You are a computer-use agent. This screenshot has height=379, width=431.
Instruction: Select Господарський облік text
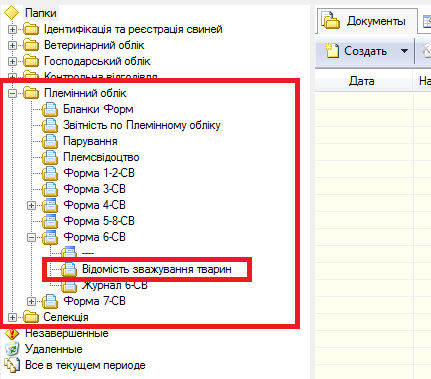pos(97,61)
